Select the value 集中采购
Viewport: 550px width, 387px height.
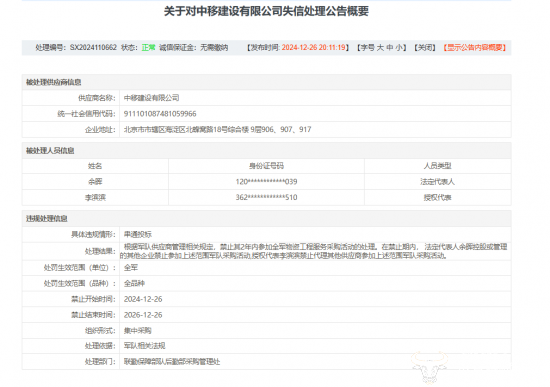pyautogui.click(x=138, y=331)
